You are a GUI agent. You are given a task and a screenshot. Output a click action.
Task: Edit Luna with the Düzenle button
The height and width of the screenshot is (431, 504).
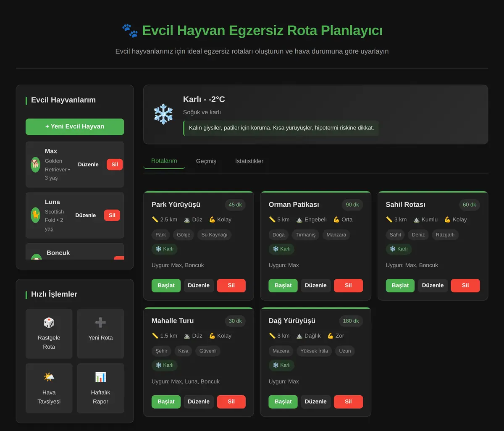[x=86, y=215]
